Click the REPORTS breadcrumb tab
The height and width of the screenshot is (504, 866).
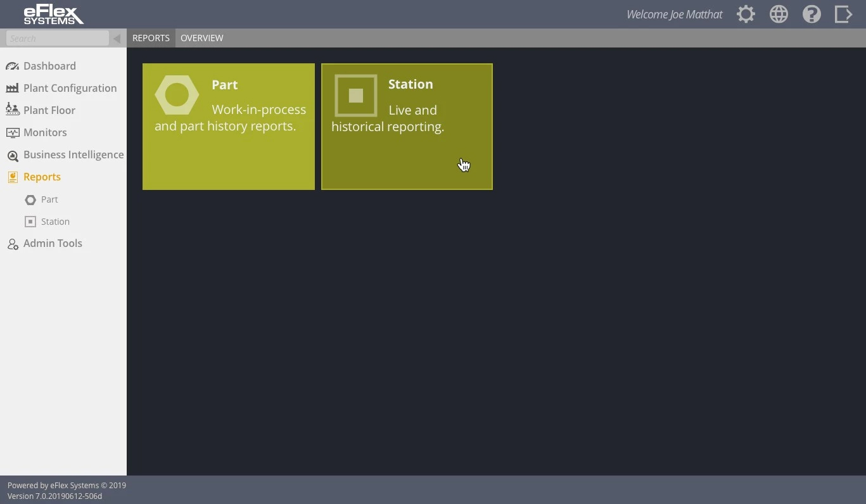151,38
